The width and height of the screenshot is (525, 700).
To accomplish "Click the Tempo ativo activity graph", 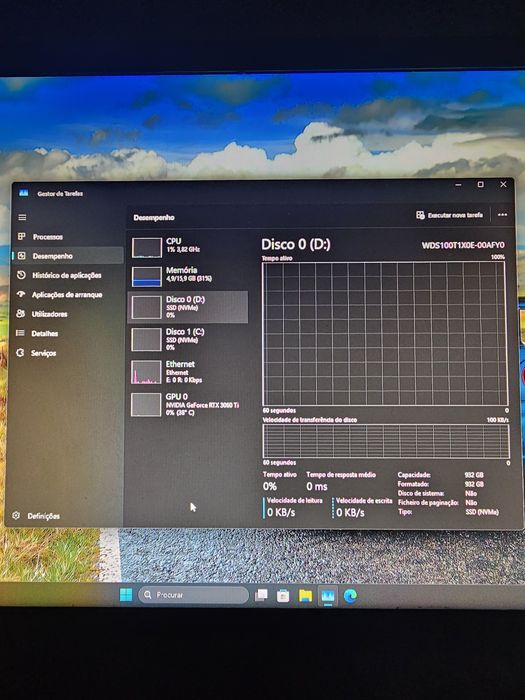I will pyautogui.click(x=384, y=333).
